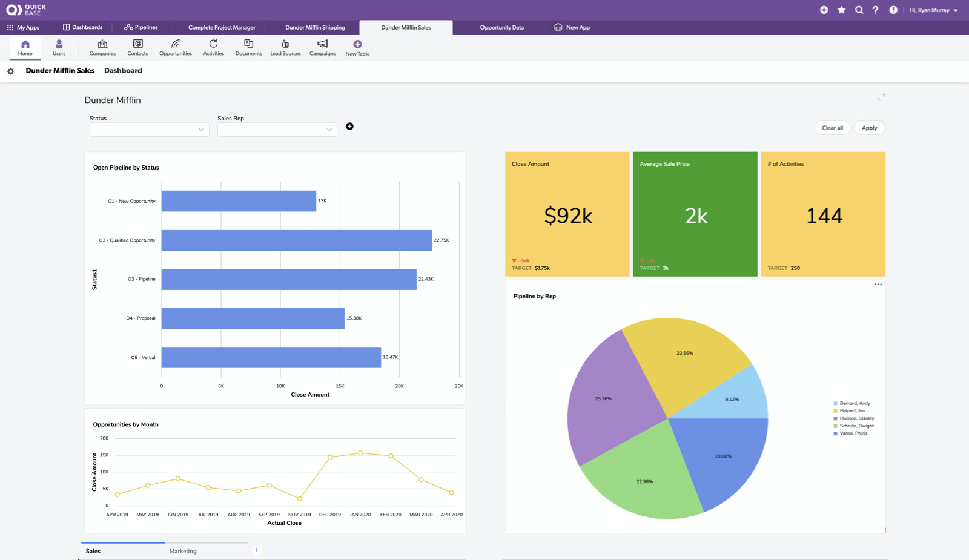Viewport: 969px width, 560px height.
Task: Click the New App cube icon
Action: [558, 27]
